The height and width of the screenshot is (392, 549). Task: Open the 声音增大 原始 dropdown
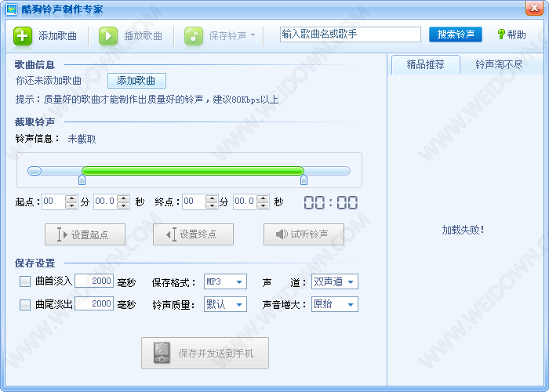point(335,304)
